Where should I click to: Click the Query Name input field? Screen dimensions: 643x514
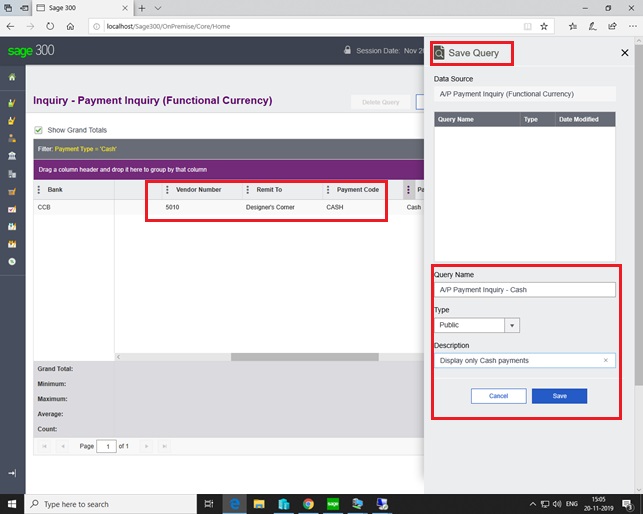[524, 290]
